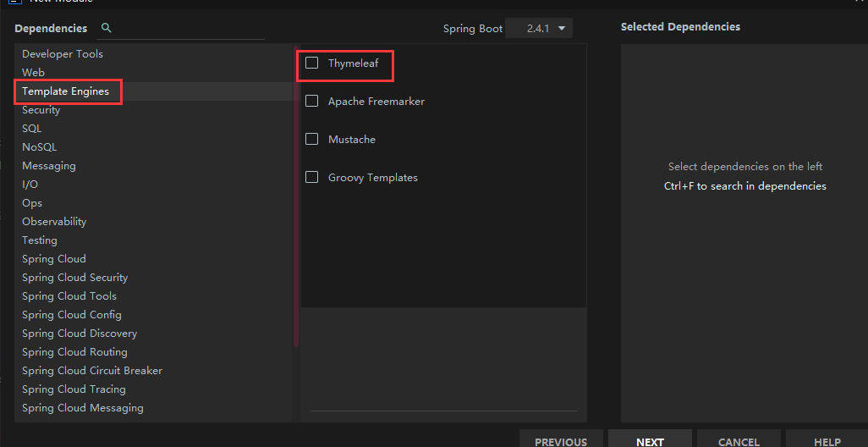Open the Spring Boot version dropdown
The width and height of the screenshot is (868, 447).
[x=539, y=28]
